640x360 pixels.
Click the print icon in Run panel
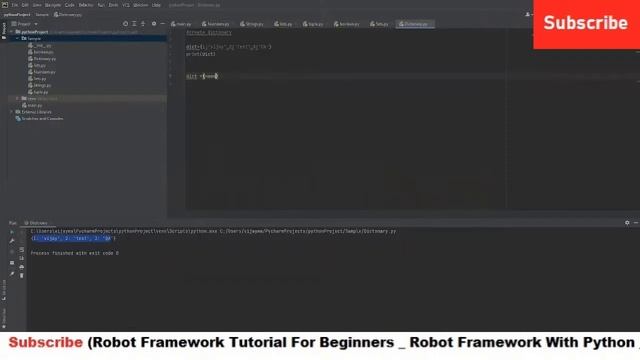22,267
